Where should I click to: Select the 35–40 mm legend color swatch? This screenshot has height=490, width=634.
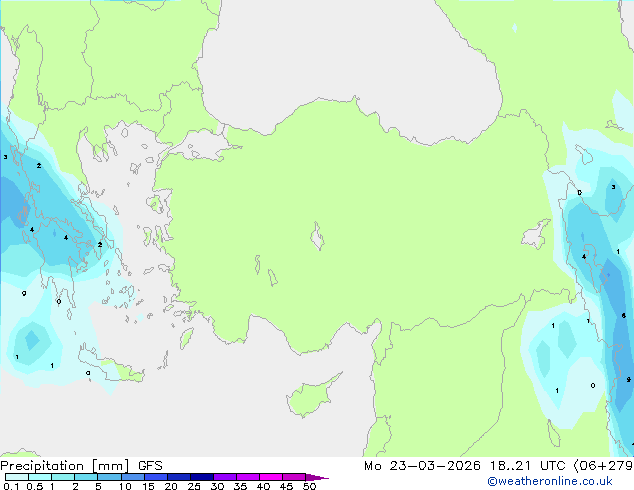coord(247,477)
